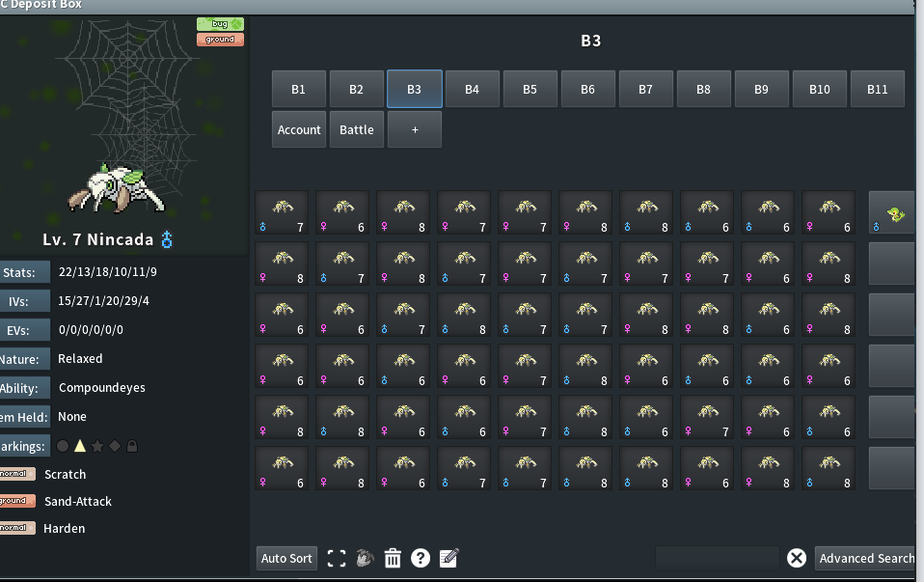Open box tab B7
924x582 pixels.
[646, 89]
